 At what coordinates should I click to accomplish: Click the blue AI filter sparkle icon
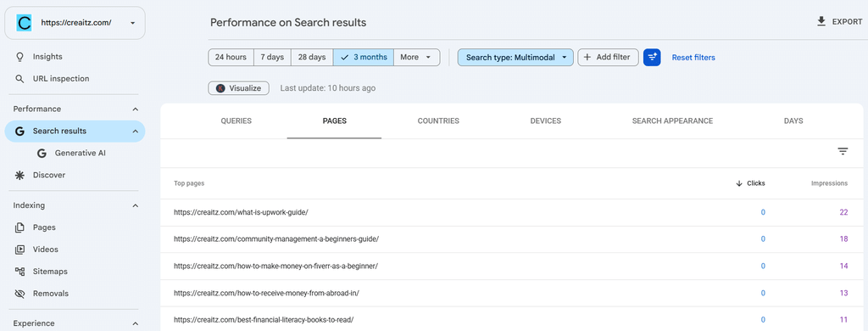pos(652,57)
